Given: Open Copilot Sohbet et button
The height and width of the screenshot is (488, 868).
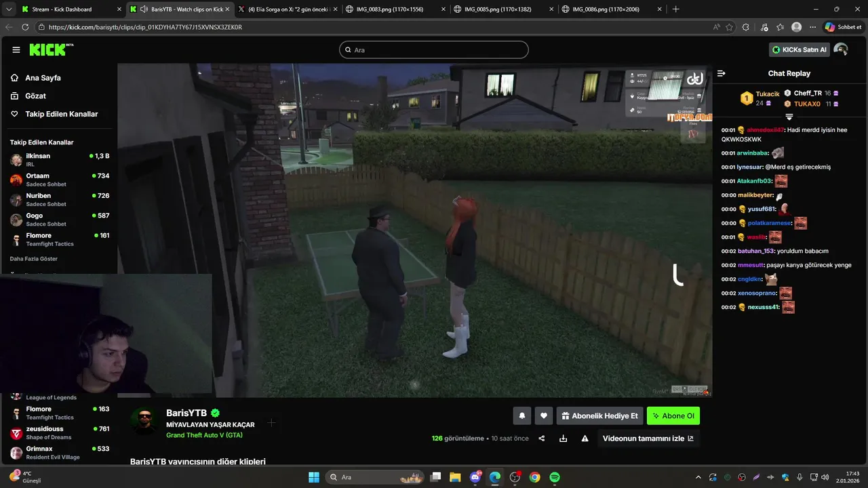Looking at the screenshot, I should click(x=843, y=27).
